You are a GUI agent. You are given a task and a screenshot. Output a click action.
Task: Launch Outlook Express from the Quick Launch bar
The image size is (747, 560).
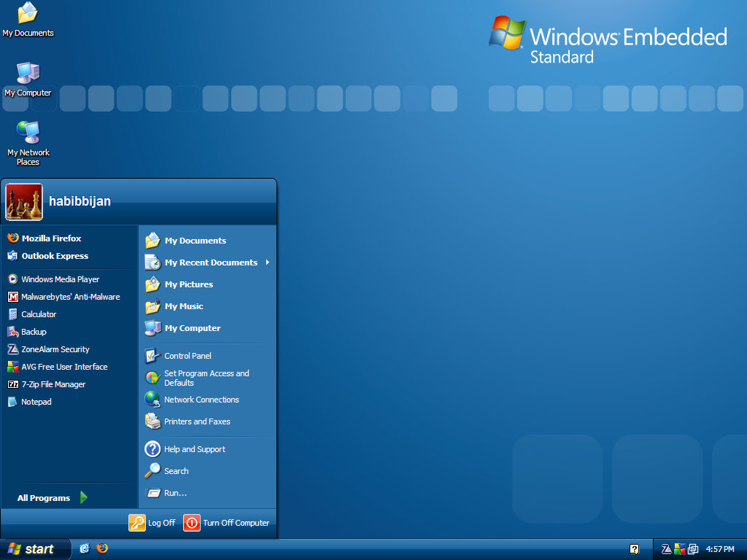(x=85, y=548)
